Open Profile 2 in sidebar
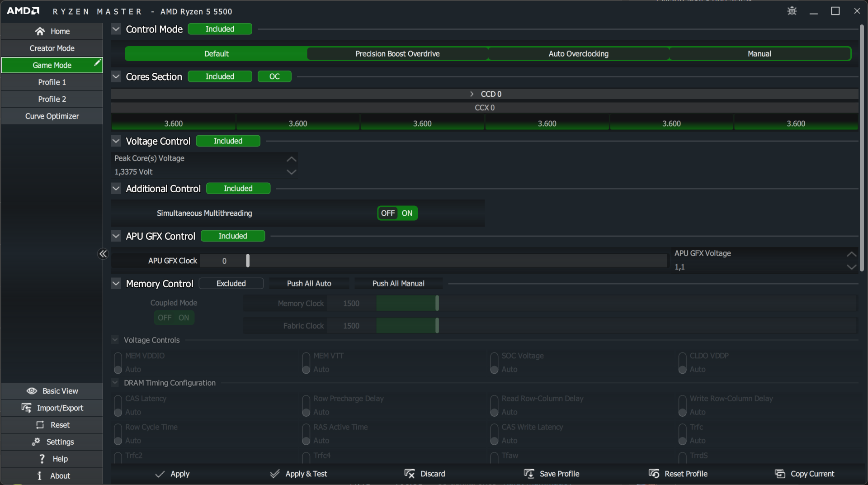This screenshot has width=868, height=485. 52,99
